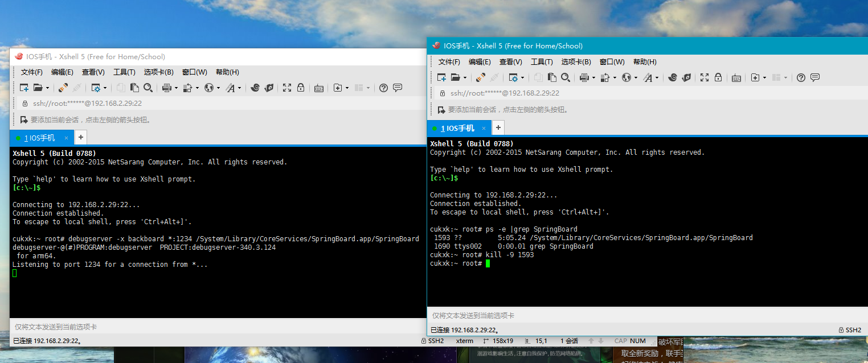This screenshot has height=363, width=868.
Task: Open 工具(T) menu in right Xshell window
Action: (542, 62)
